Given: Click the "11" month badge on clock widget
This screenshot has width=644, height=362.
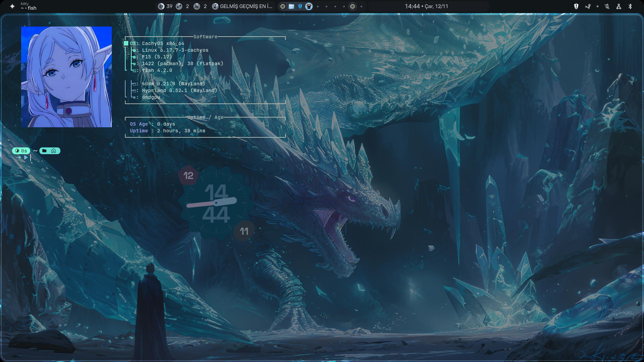Looking at the screenshot, I should [244, 231].
